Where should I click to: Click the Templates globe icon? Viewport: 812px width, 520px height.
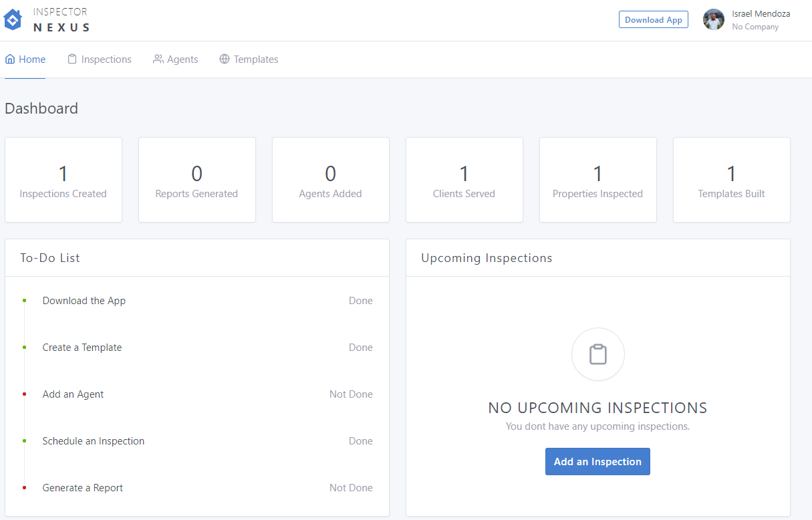[225, 59]
